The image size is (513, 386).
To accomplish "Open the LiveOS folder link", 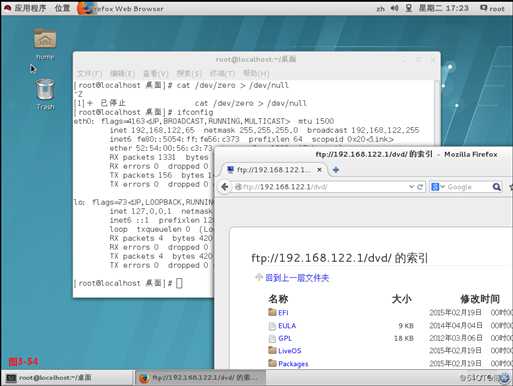I will coord(290,351).
